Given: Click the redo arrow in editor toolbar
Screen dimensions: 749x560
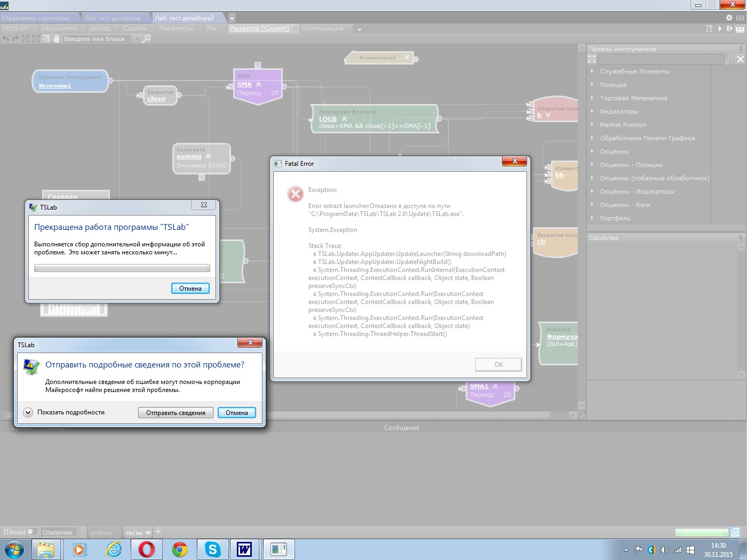Looking at the screenshot, I should tap(15, 38).
